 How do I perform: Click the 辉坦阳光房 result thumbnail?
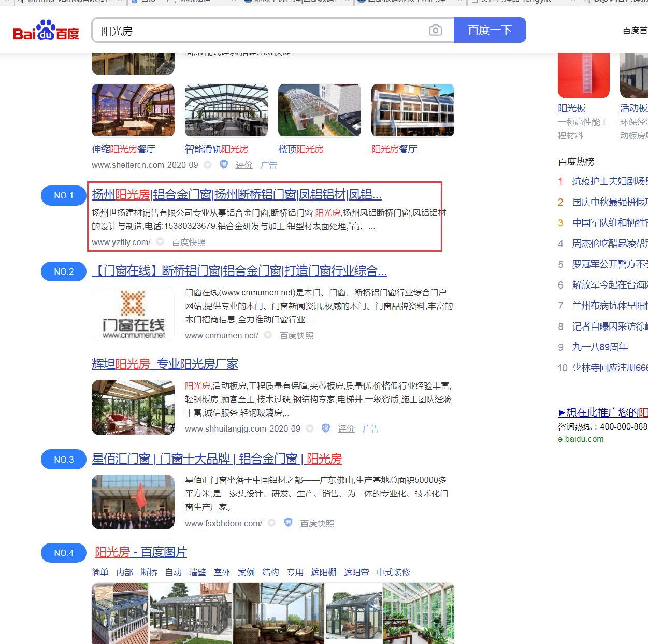pos(133,407)
